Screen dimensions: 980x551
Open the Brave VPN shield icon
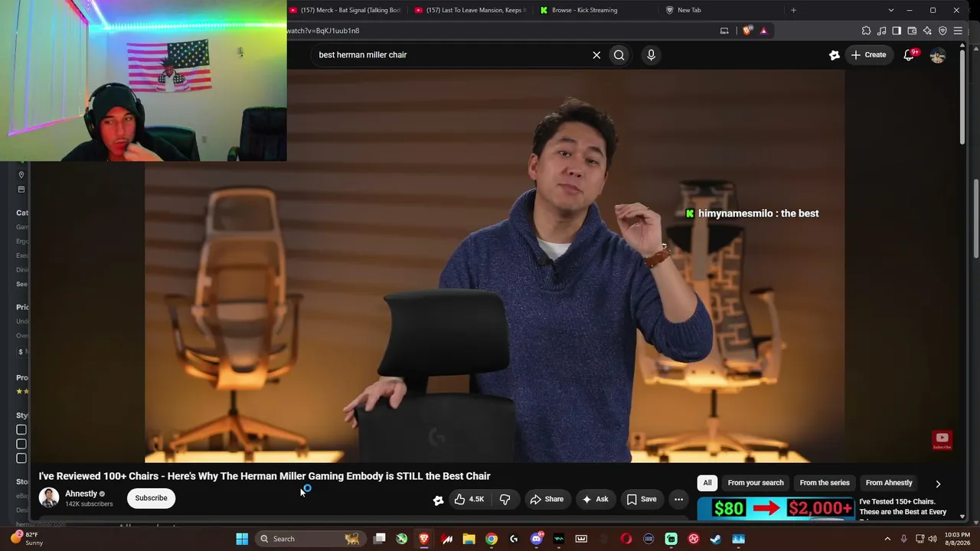coord(942,31)
